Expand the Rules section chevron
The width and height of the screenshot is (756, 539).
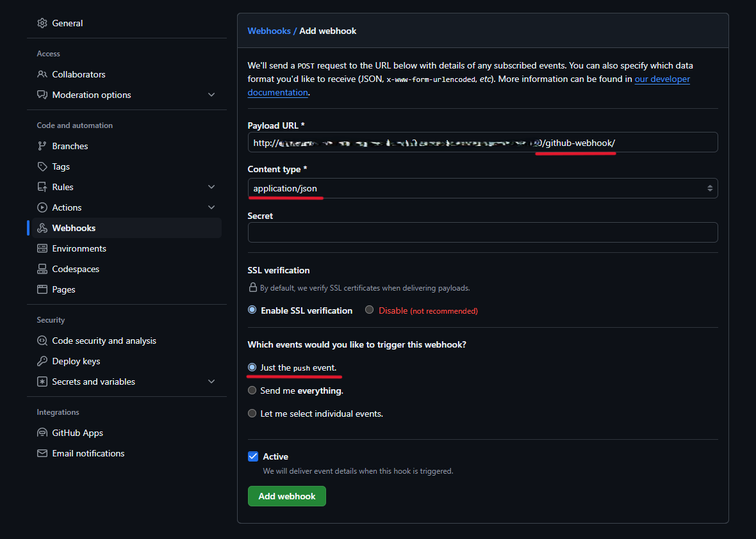coord(211,187)
